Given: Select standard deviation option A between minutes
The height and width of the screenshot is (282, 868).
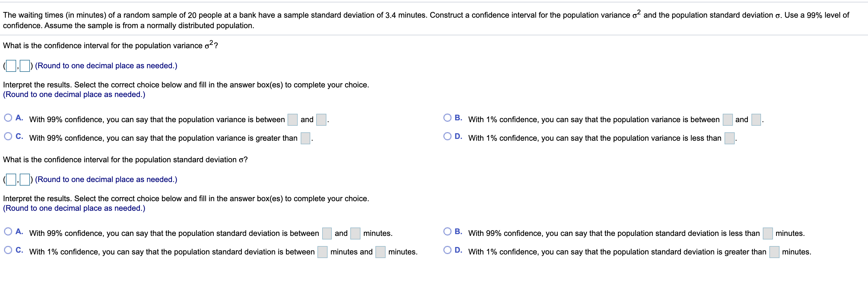Looking at the screenshot, I should pos(8,231).
